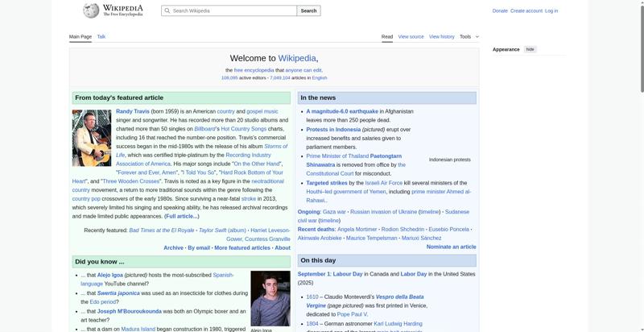This screenshot has height=332, width=644.
Task: Open the Maurice Tempelsman link
Action: coord(372,238)
